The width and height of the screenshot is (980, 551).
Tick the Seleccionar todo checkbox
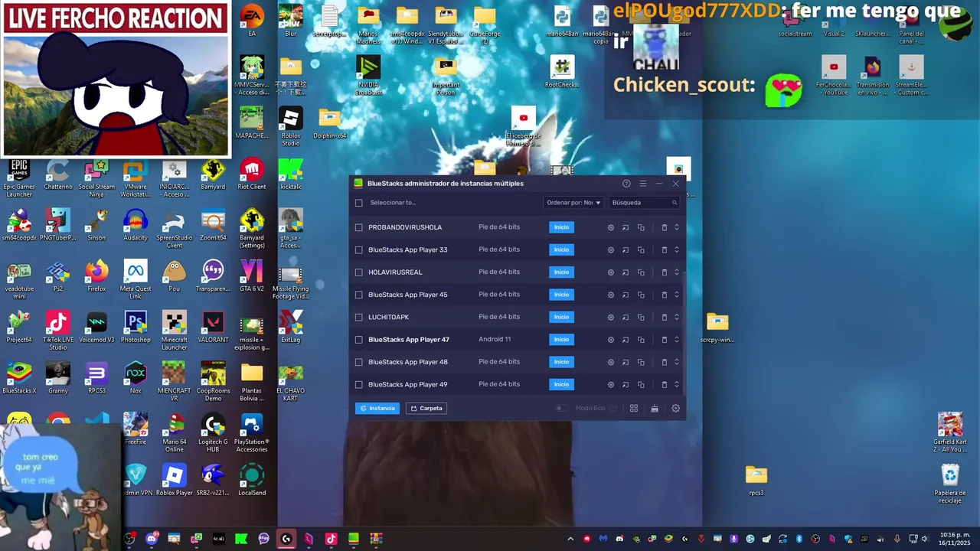(359, 203)
